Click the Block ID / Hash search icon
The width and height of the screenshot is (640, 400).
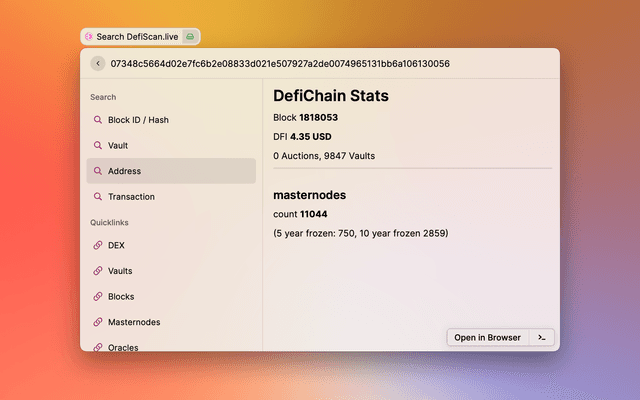98,120
